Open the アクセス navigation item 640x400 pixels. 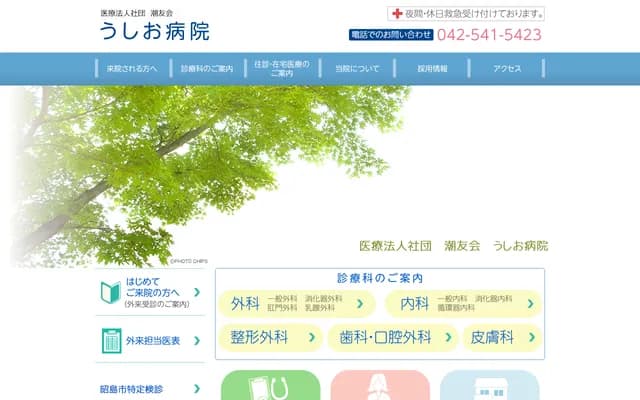[507, 69]
